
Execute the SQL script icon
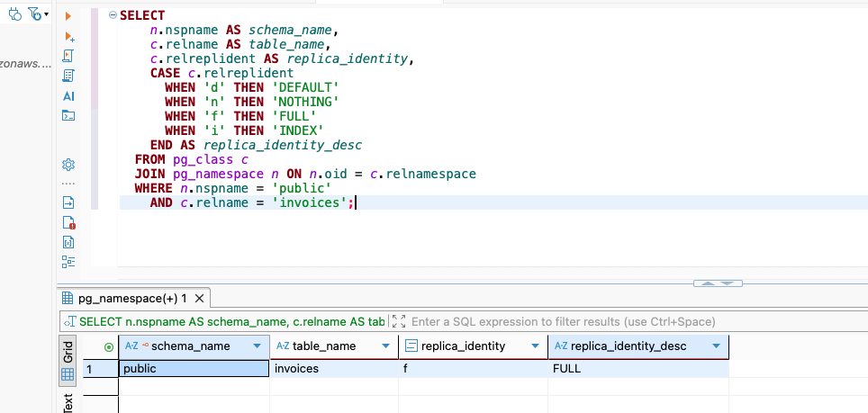click(68, 56)
